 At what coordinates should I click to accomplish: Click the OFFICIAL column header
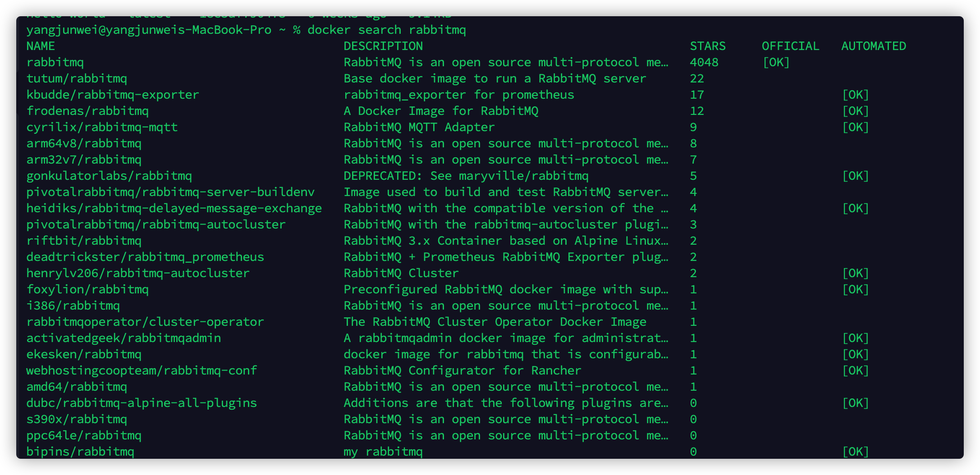pos(790,46)
